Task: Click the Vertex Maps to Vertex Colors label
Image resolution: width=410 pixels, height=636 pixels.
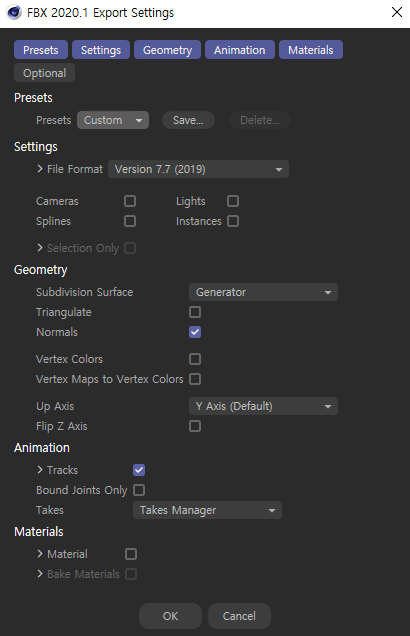Action: click(x=109, y=379)
